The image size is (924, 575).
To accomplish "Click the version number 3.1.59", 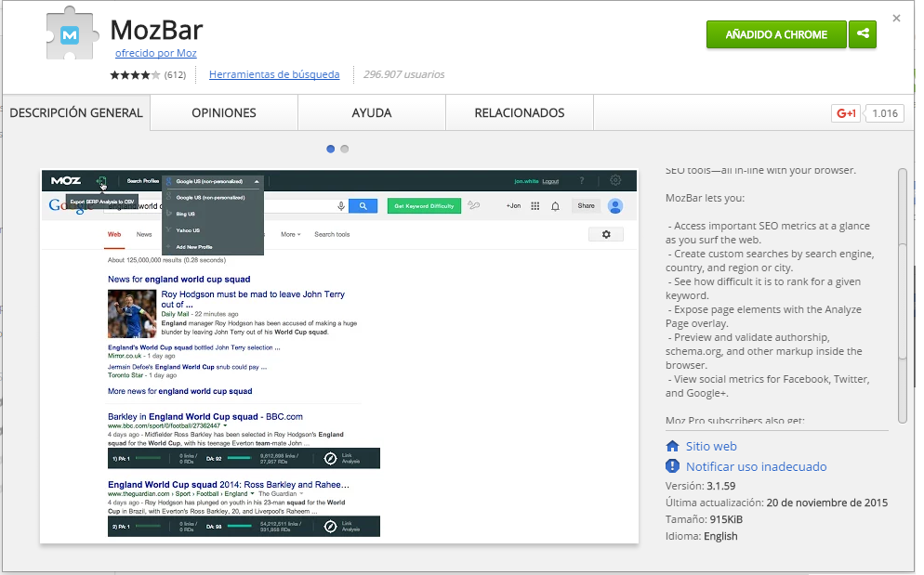I will click(721, 486).
